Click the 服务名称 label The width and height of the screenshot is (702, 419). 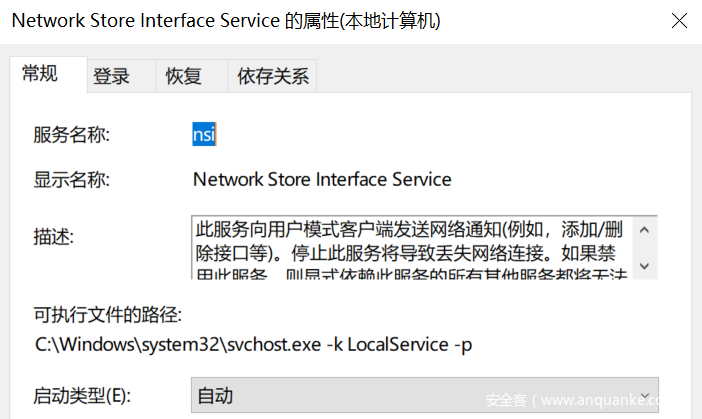point(72,134)
